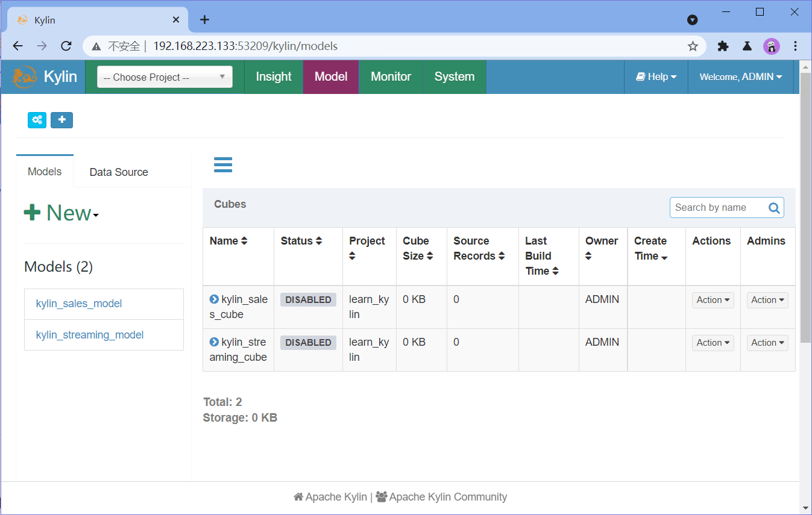Sort cubes by Status column
This screenshot has height=515, width=812.
tap(301, 241)
